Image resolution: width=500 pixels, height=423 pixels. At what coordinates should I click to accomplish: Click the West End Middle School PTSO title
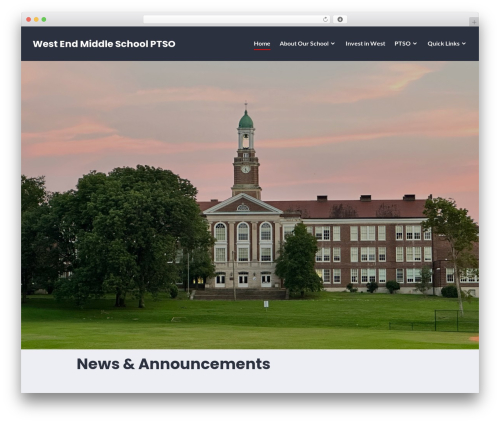(104, 44)
